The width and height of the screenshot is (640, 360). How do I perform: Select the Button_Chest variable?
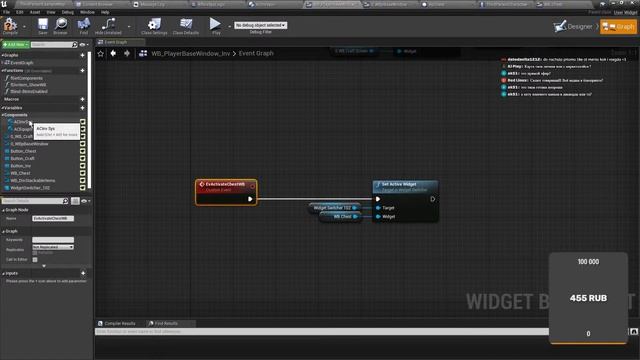coord(23,151)
